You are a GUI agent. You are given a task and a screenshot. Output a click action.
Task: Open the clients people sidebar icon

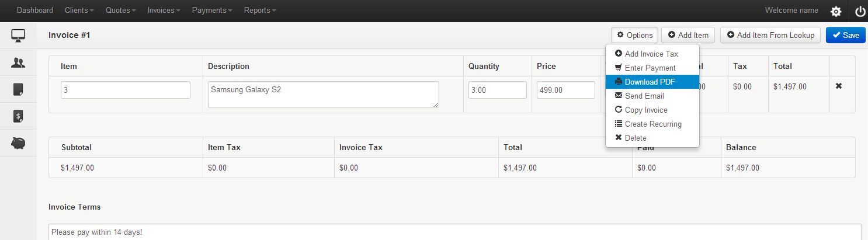click(18, 62)
